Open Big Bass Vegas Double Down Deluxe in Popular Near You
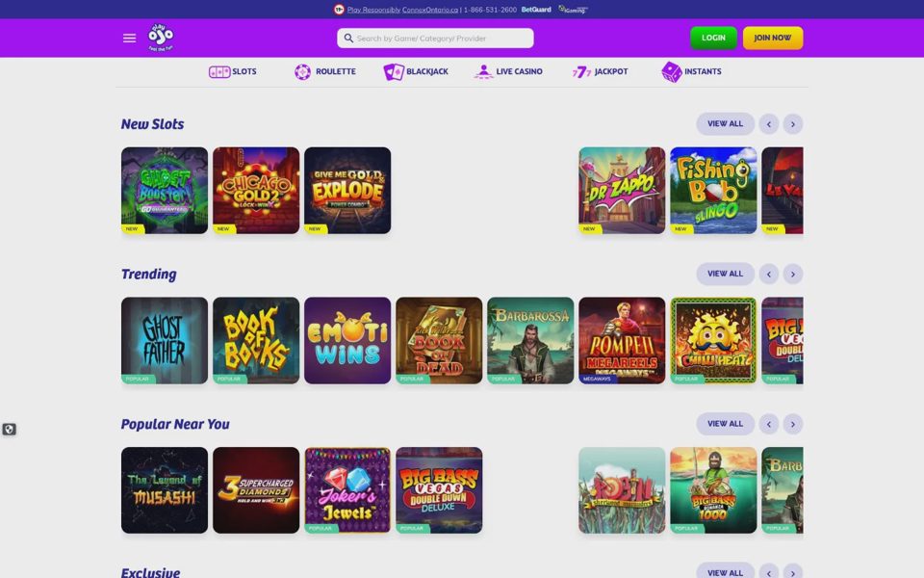Image resolution: width=924 pixels, height=578 pixels. point(439,490)
